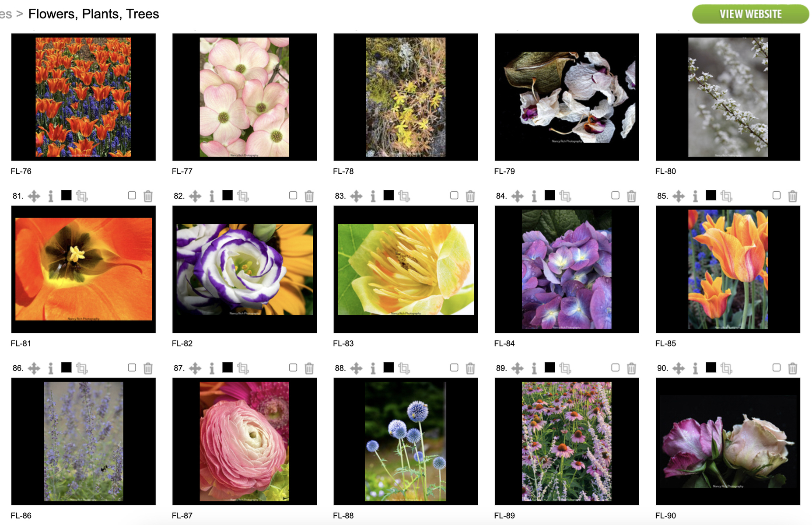Click the crop icon for image 83

click(x=404, y=196)
